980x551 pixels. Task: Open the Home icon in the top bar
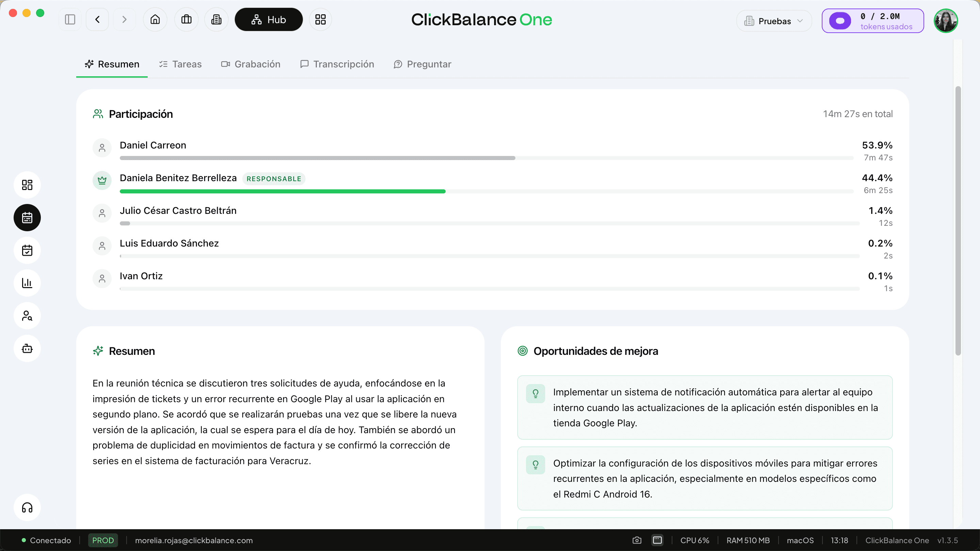155,19
